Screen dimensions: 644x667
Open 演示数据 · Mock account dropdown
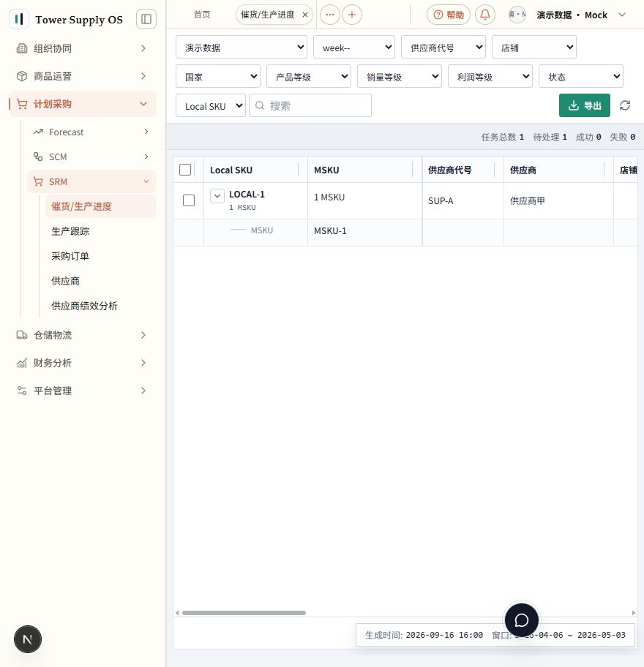[x=580, y=15]
